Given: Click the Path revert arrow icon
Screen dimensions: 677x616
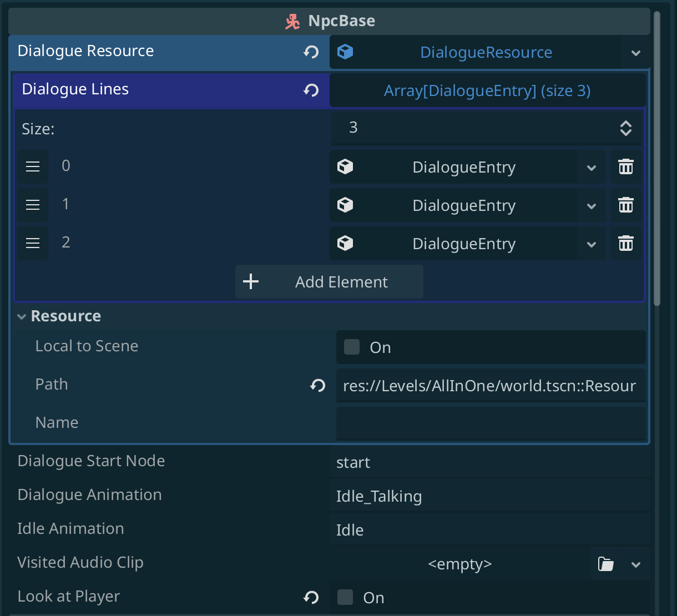Looking at the screenshot, I should [x=317, y=385].
